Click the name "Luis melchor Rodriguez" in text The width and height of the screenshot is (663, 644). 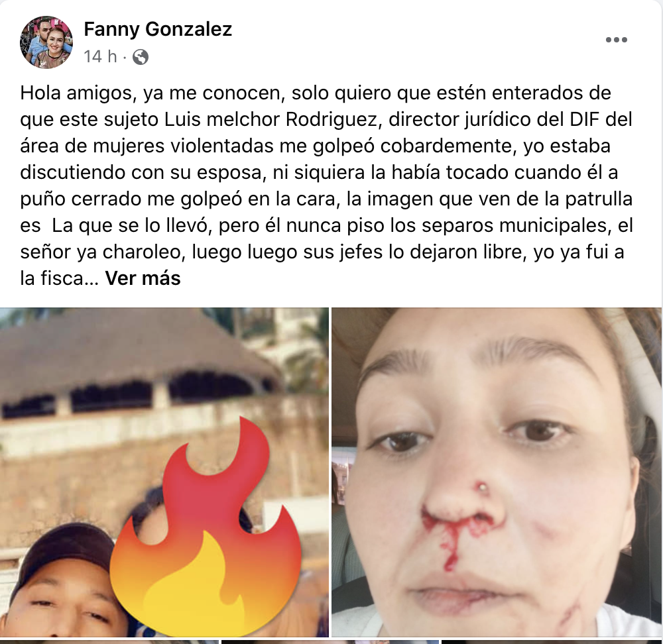point(271,119)
